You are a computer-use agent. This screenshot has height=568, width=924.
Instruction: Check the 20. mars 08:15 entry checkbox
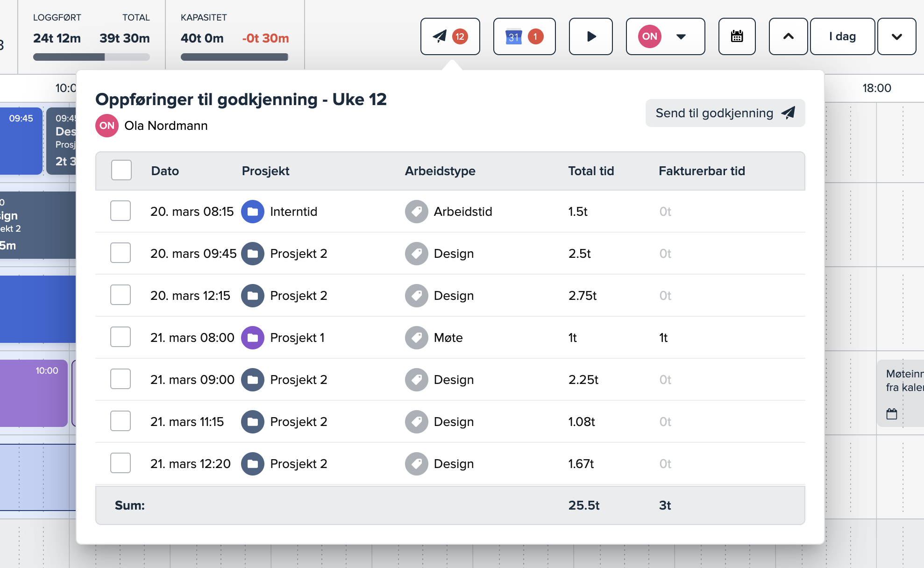pos(121,211)
